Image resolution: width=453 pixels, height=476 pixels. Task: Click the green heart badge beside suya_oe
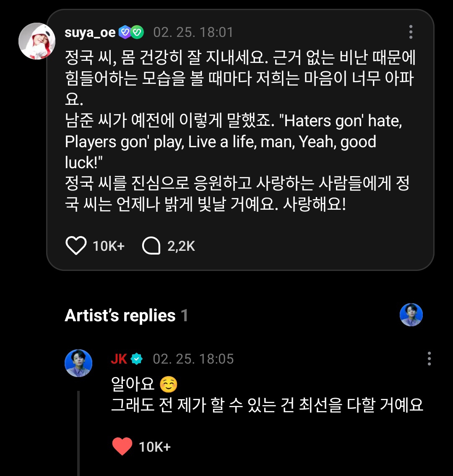(x=137, y=32)
